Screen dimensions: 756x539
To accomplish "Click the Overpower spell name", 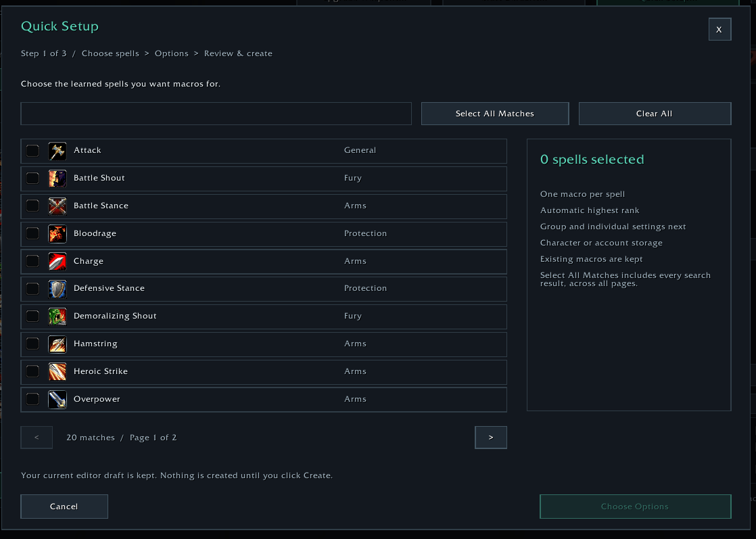I will pyautogui.click(x=97, y=399).
